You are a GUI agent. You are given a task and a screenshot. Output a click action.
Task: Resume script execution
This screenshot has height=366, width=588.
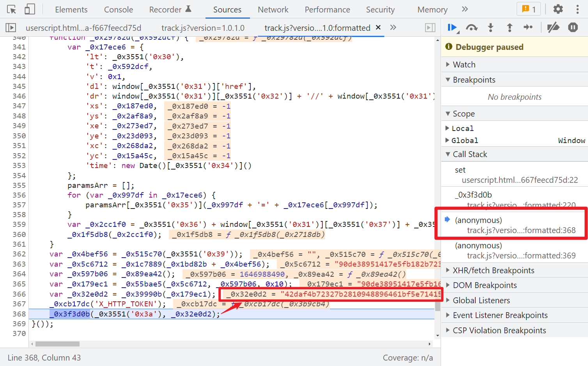[x=453, y=28]
